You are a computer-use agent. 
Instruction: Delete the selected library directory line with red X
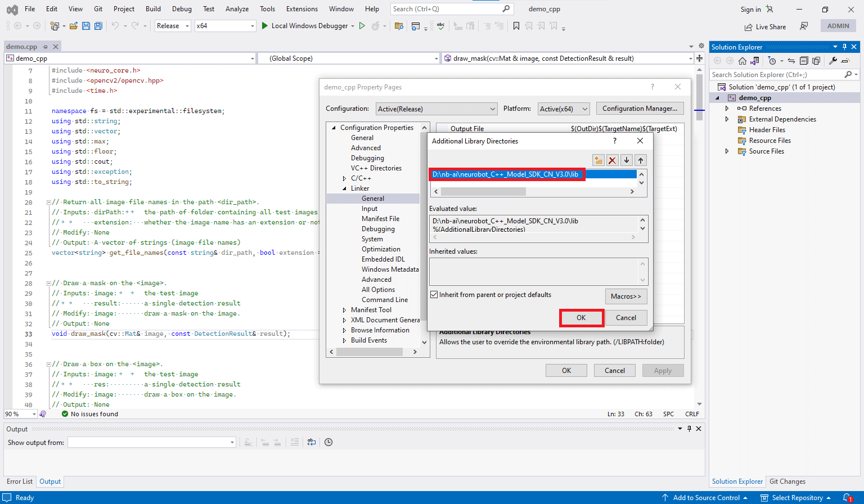[613, 160]
